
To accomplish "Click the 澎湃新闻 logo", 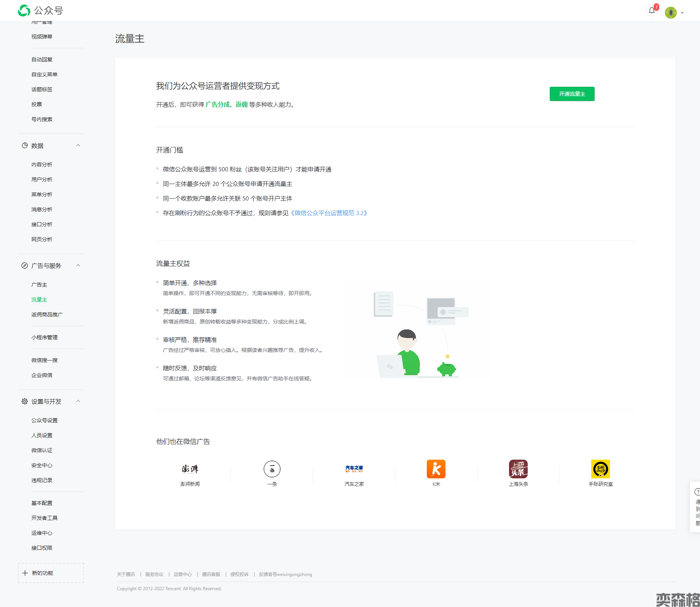I will (x=190, y=469).
